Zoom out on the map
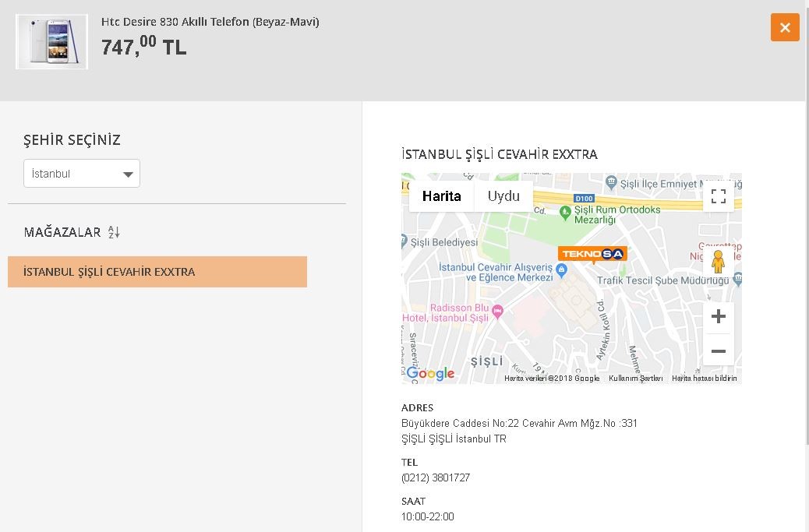The height and width of the screenshot is (532, 809). point(718,351)
